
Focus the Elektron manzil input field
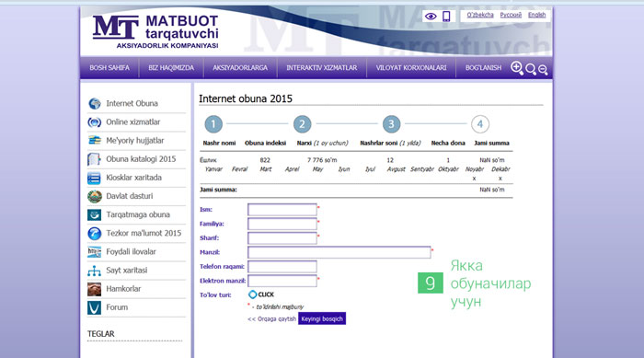tap(282, 281)
